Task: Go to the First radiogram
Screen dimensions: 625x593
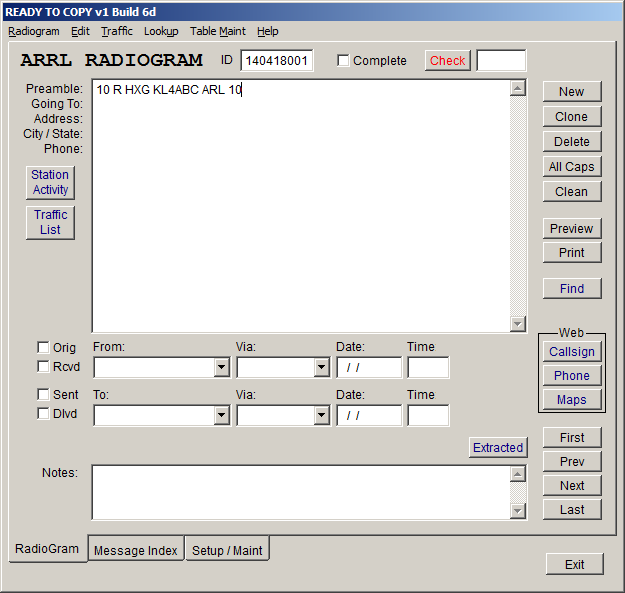Action: [572, 438]
